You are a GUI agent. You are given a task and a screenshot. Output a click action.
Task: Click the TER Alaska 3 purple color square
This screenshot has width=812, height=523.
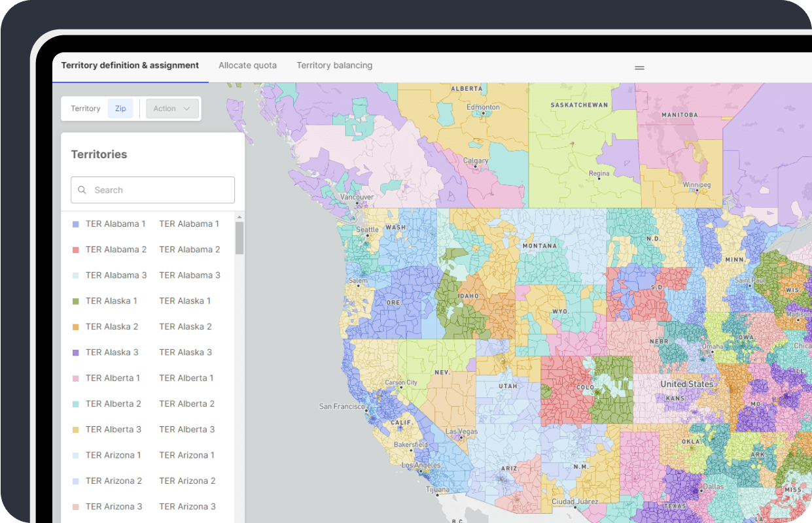(x=74, y=352)
